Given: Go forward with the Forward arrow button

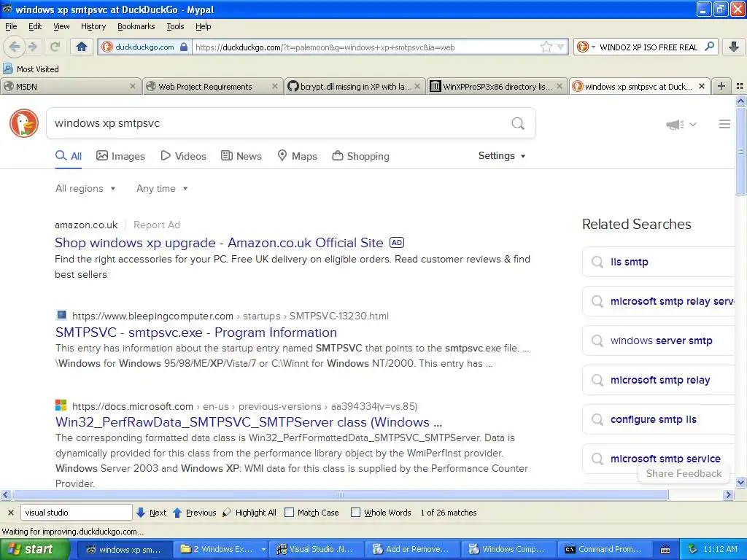Looking at the screenshot, I should 32,47.
